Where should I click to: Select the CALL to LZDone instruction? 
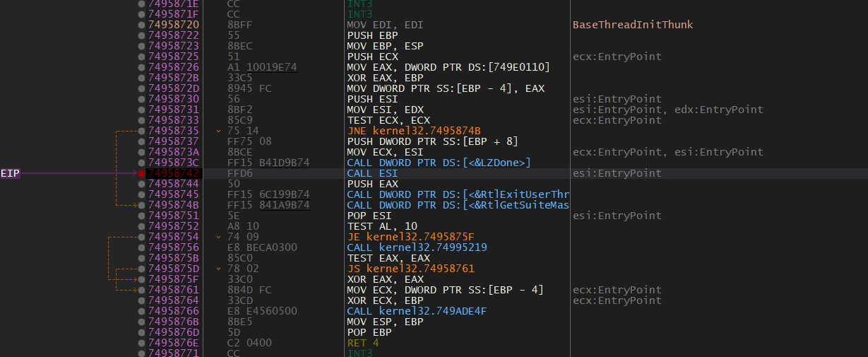pyautogui.click(x=439, y=163)
